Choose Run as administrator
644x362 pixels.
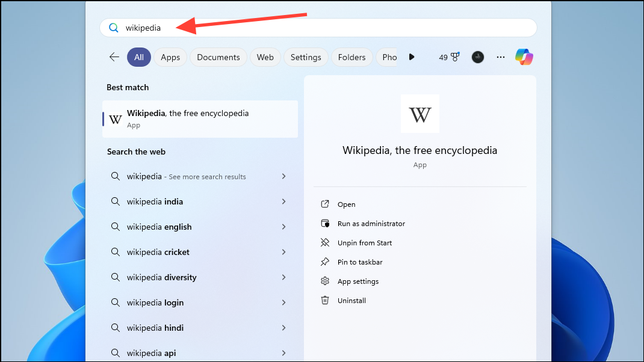(x=371, y=224)
